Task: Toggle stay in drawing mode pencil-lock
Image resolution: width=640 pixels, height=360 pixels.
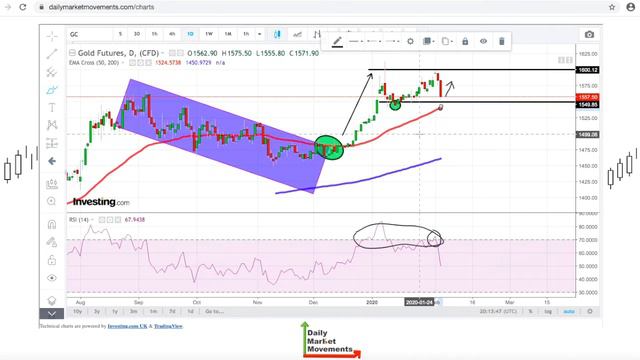Action: [x=52, y=242]
